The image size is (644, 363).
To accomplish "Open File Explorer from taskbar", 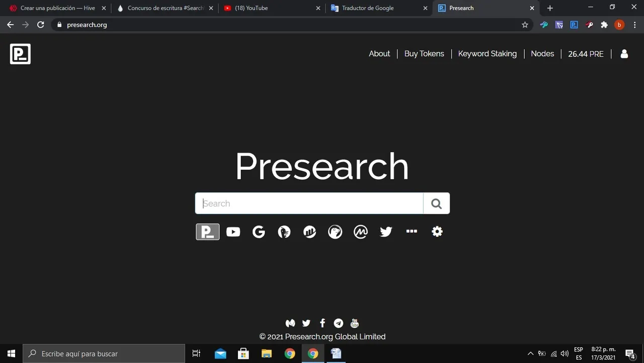I will [267, 353].
